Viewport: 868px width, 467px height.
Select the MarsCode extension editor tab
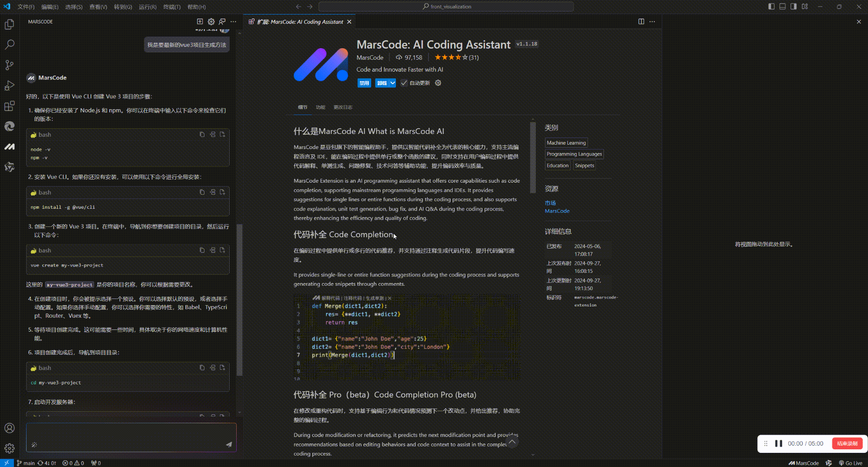point(300,22)
